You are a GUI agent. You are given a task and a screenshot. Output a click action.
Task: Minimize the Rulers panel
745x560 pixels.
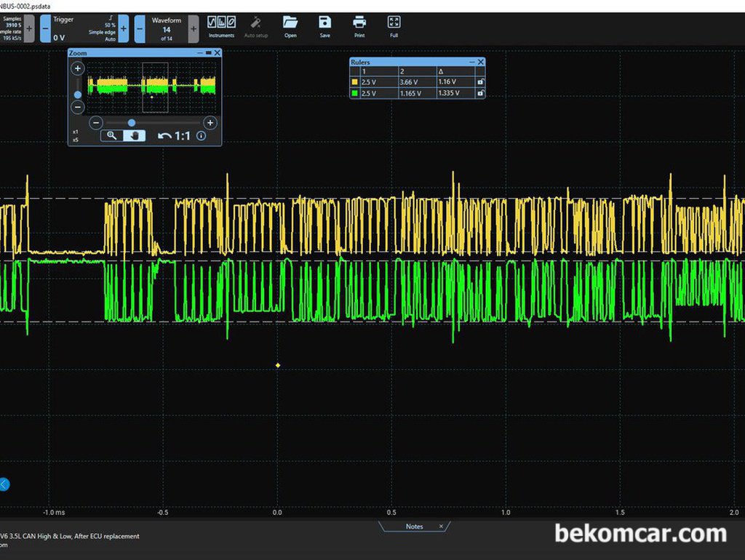tap(471, 63)
